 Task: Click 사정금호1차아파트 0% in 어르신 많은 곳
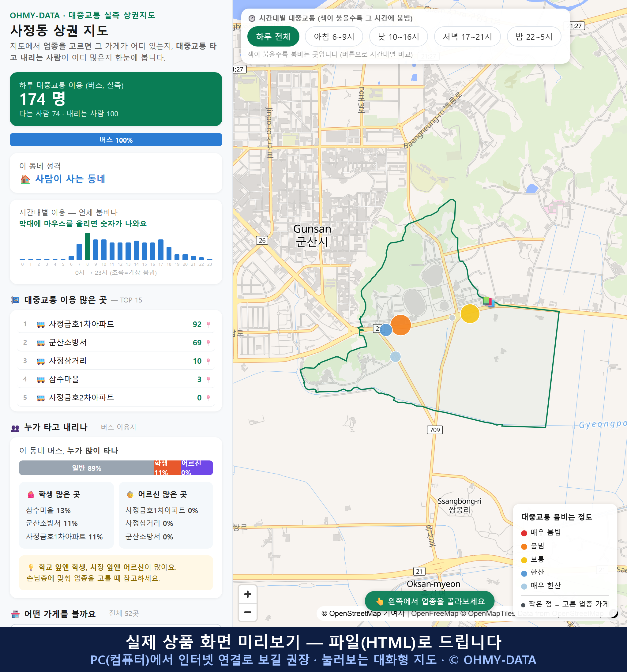click(162, 510)
